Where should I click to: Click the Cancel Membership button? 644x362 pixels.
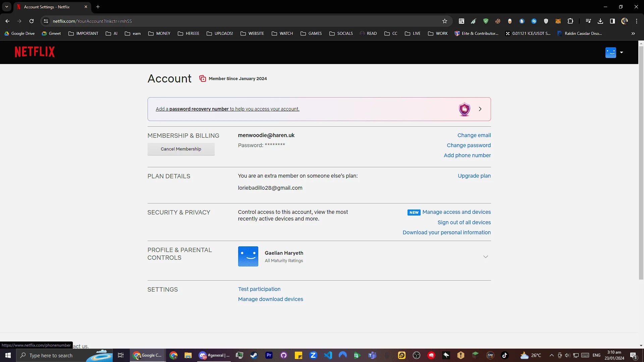[181, 149]
